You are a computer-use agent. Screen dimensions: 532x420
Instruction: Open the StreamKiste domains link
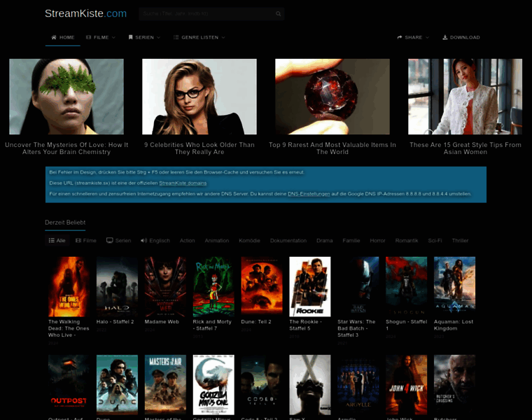(183, 183)
